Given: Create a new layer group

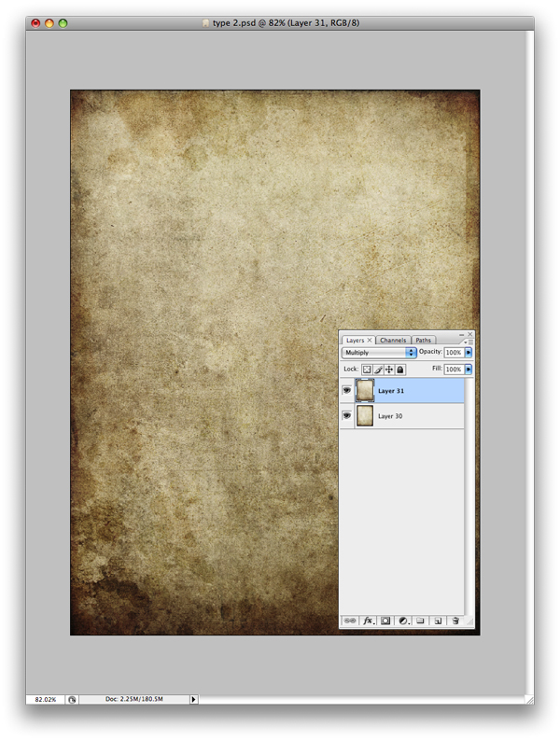Looking at the screenshot, I should [x=420, y=620].
